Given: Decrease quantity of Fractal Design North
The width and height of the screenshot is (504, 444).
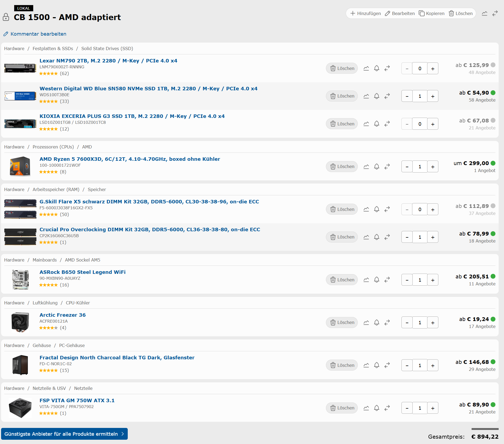Looking at the screenshot, I should (407, 365).
